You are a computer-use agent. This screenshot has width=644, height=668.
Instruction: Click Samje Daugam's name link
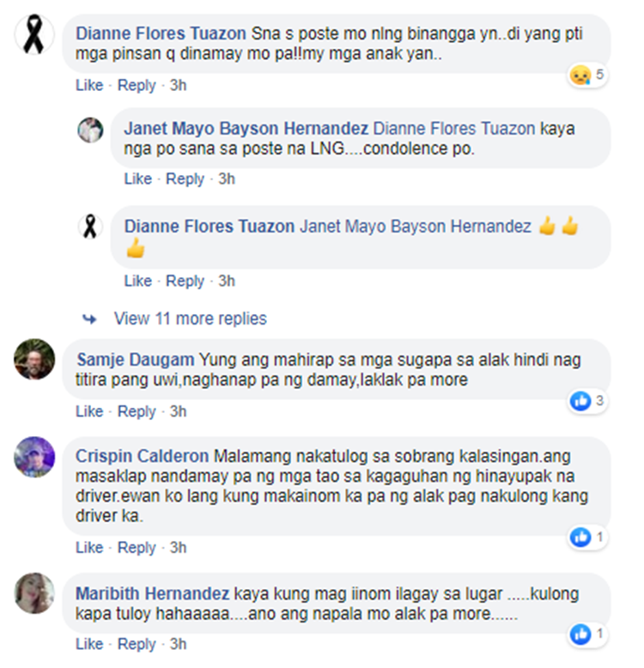point(136,360)
